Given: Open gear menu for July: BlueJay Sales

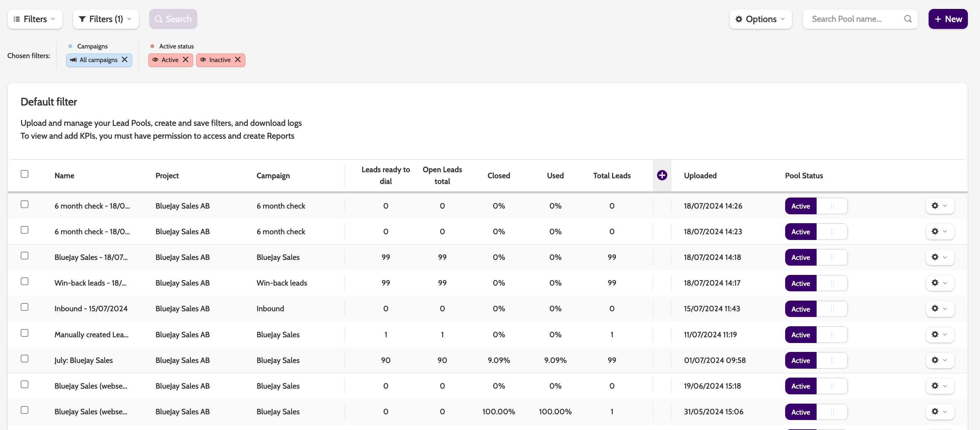Looking at the screenshot, I should click(x=939, y=360).
